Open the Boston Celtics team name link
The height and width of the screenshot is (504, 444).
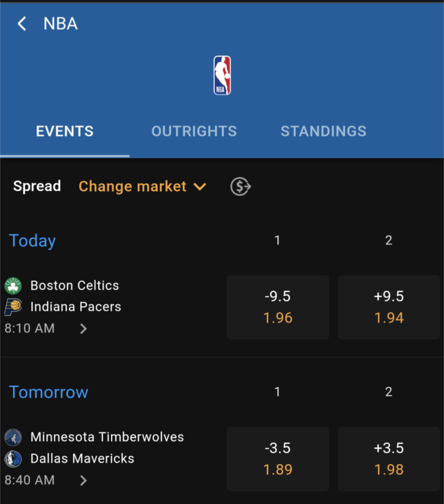tap(75, 285)
